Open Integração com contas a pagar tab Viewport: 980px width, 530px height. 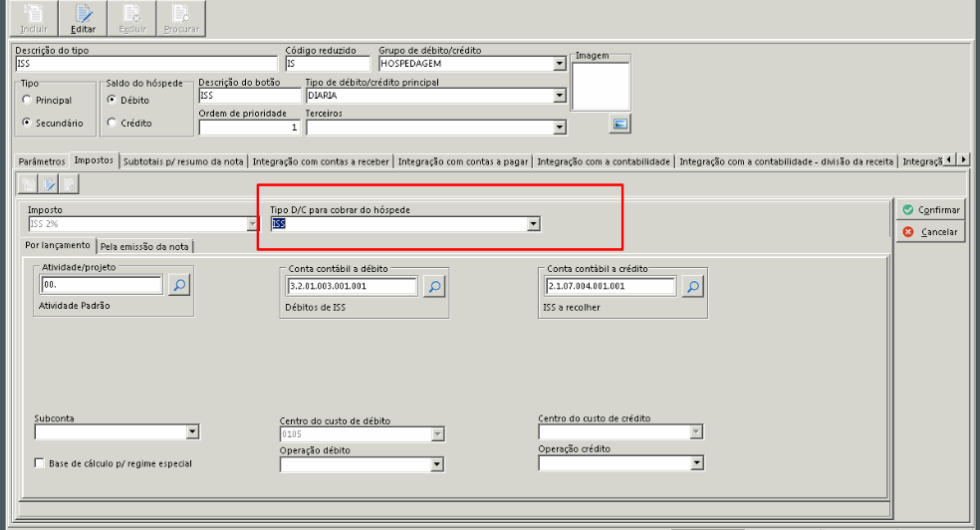tap(463, 161)
